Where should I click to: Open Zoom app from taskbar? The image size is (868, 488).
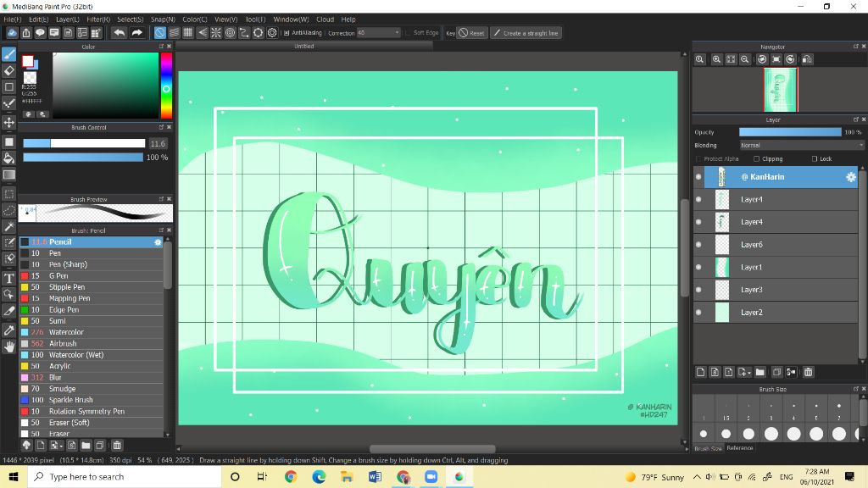coord(431,477)
